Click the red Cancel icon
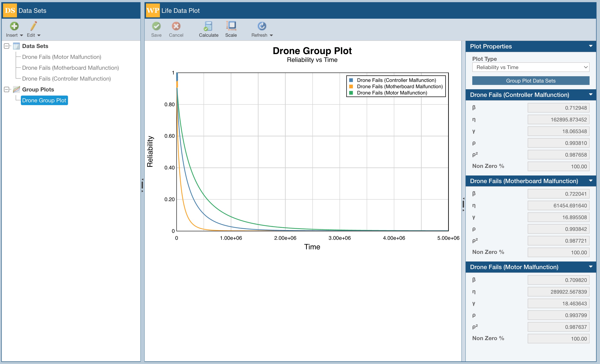This screenshot has height=364, width=600. [176, 26]
